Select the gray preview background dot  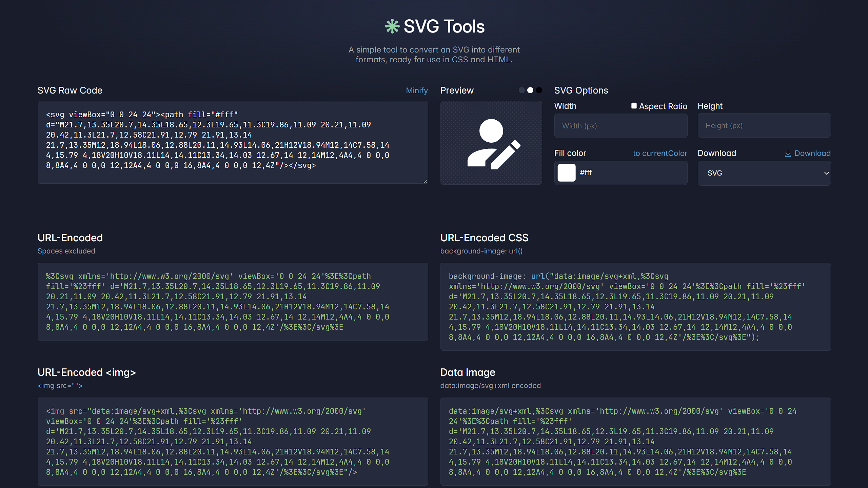click(x=522, y=90)
